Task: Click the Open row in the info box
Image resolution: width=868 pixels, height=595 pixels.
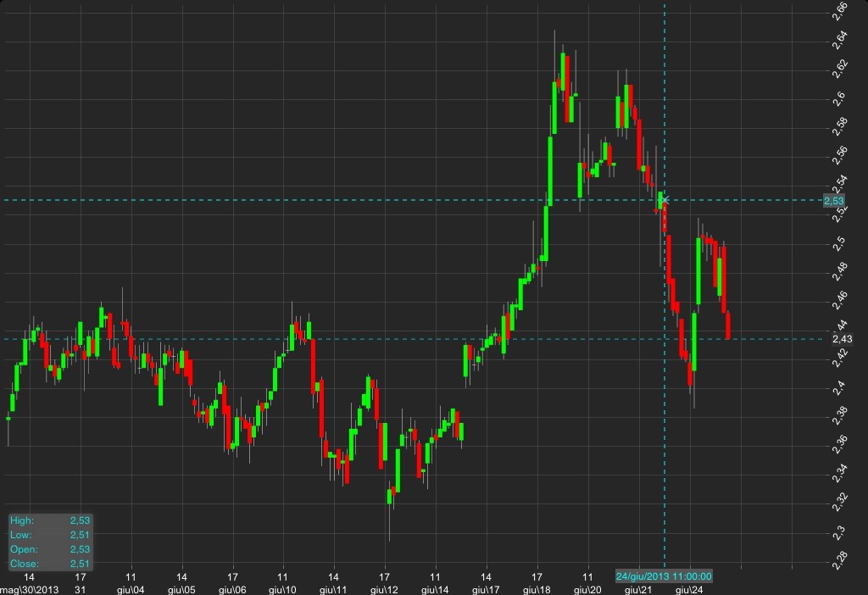Action: pyautogui.click(x=49, y=549)
